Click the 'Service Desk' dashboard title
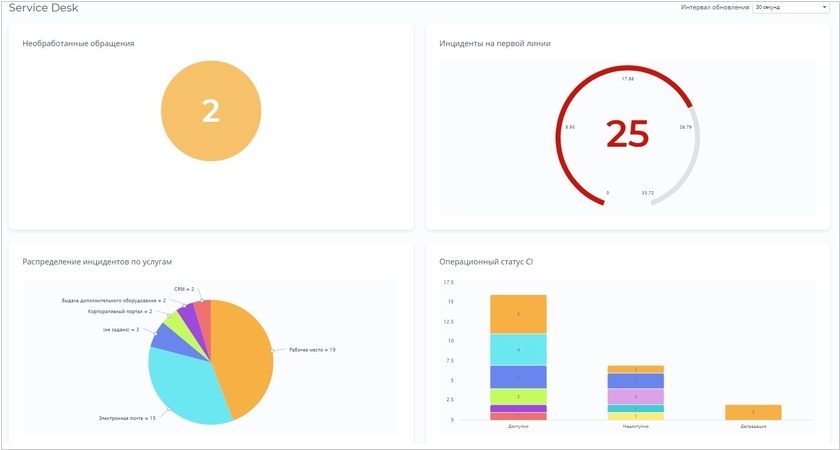840x450 pixels. [44, 8]
